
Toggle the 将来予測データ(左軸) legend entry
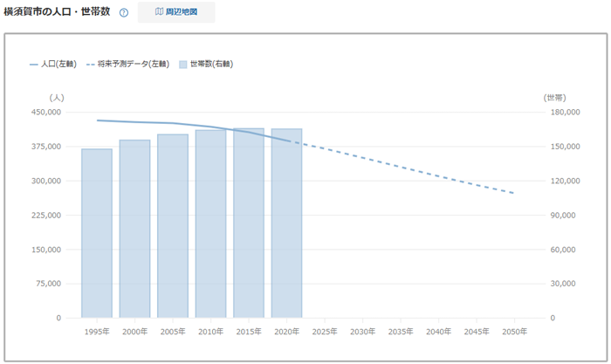point(127,65)
